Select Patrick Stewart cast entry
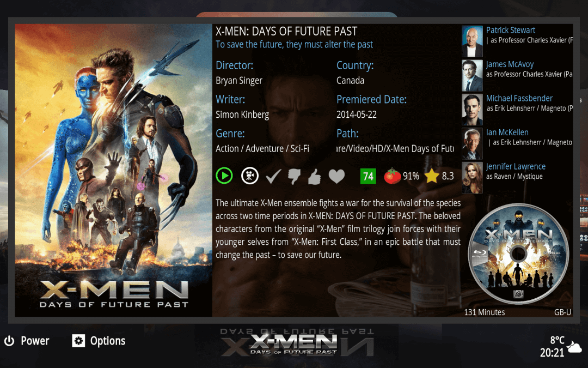 tap(517, 41)
